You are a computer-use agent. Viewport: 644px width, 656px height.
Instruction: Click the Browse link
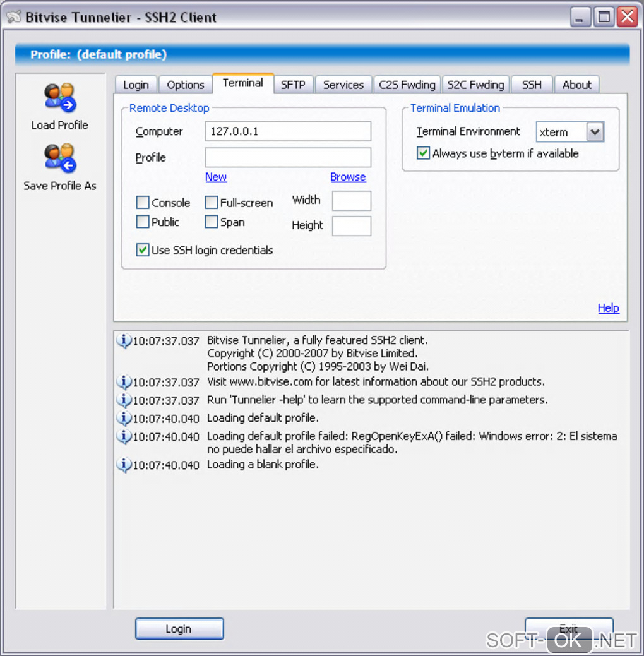[x=348, y=177]
